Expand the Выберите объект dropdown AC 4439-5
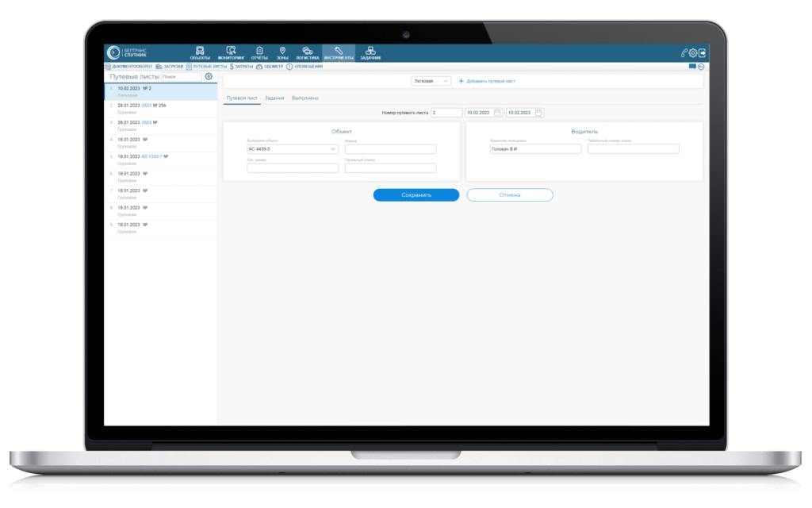Viewport: 812px width, 508px height. tap(293, 149)
